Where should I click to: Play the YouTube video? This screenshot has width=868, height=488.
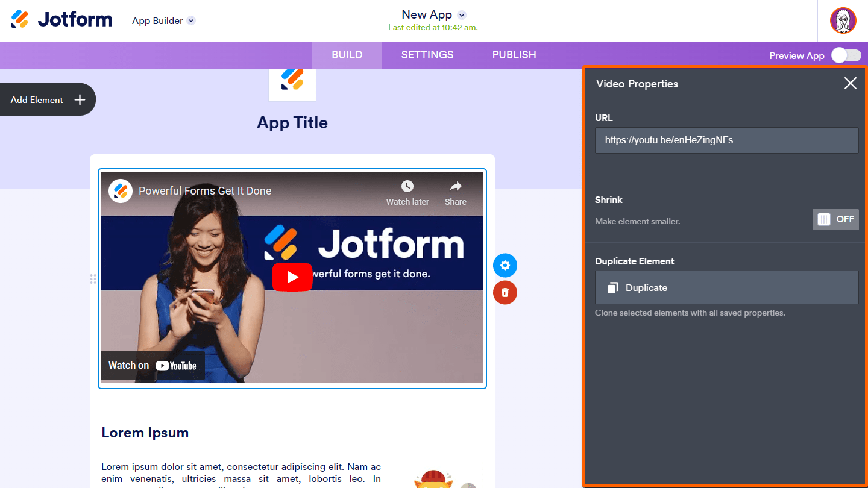pyautogui.click(x=292, y=277)
